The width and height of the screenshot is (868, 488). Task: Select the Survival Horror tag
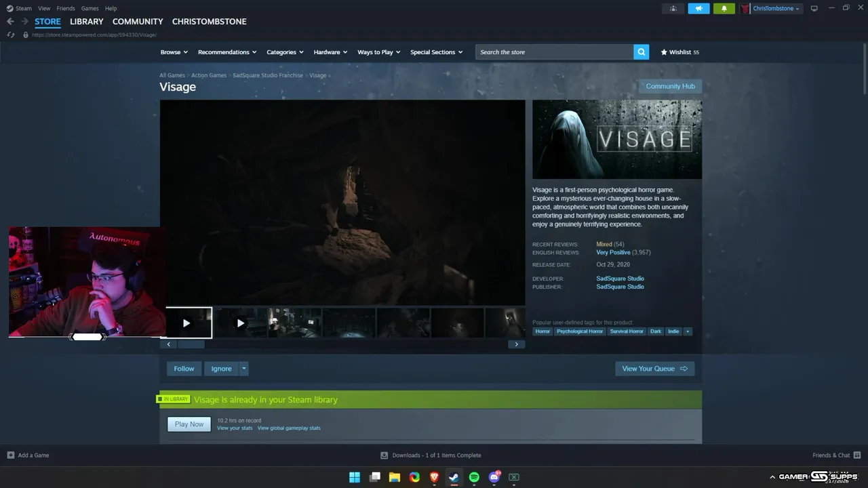627,331
